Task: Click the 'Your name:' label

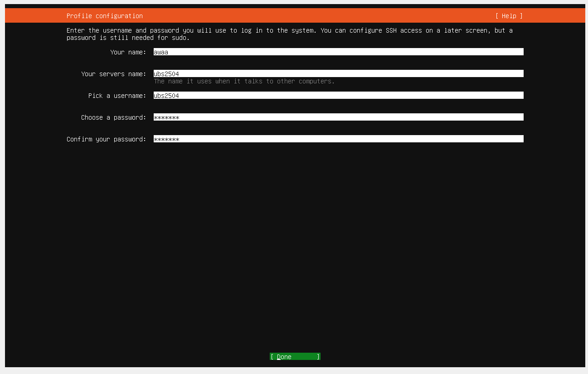Action: (x=128, y=52)
